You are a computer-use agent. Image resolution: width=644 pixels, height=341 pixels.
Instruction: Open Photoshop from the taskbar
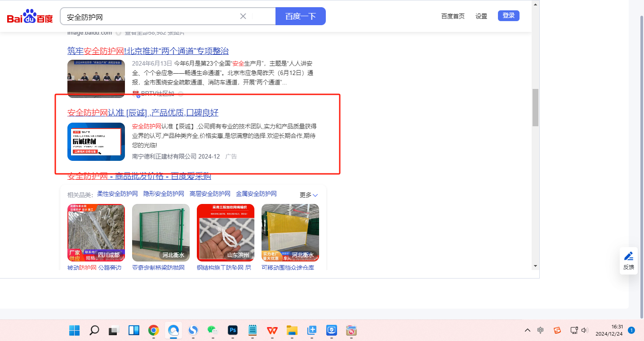click(x=233, y=331)
